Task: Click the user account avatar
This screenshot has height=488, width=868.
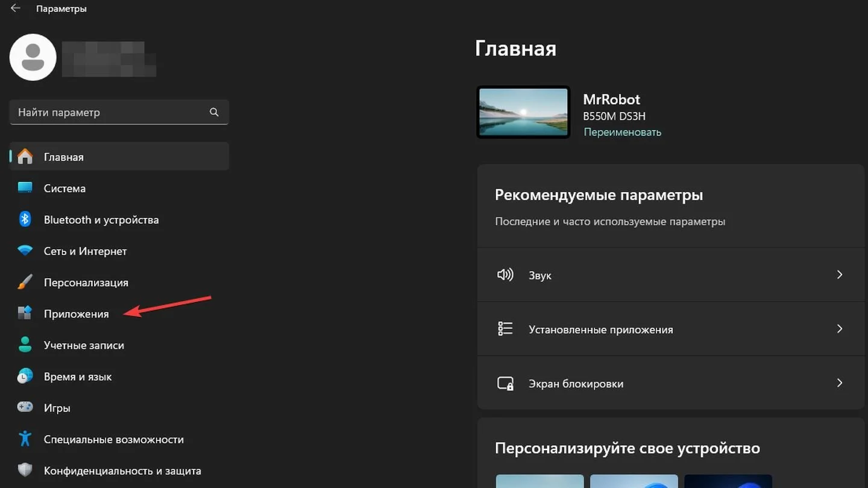Action: pos(33,57)
